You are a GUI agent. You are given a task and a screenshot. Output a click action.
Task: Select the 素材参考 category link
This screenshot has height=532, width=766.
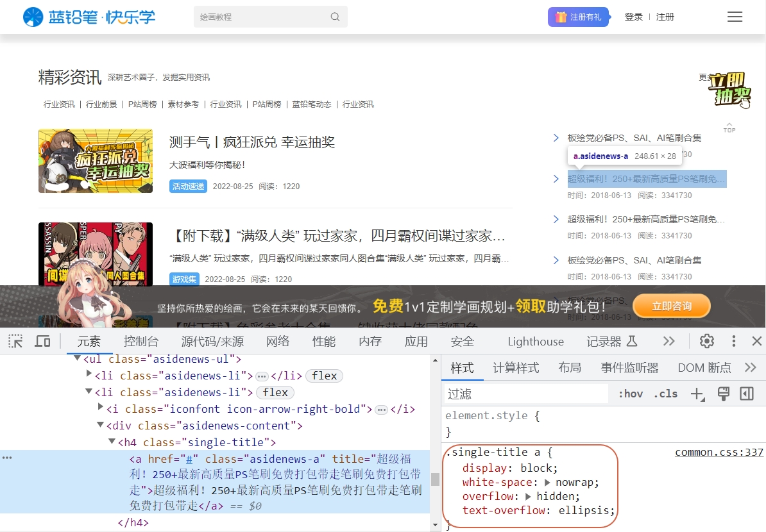point(183,104)
